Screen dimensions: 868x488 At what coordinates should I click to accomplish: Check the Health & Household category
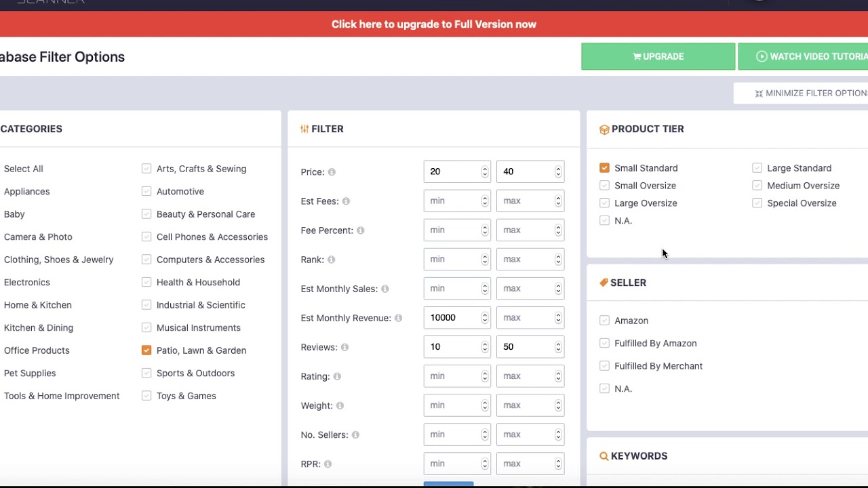(x=146, y=282)
